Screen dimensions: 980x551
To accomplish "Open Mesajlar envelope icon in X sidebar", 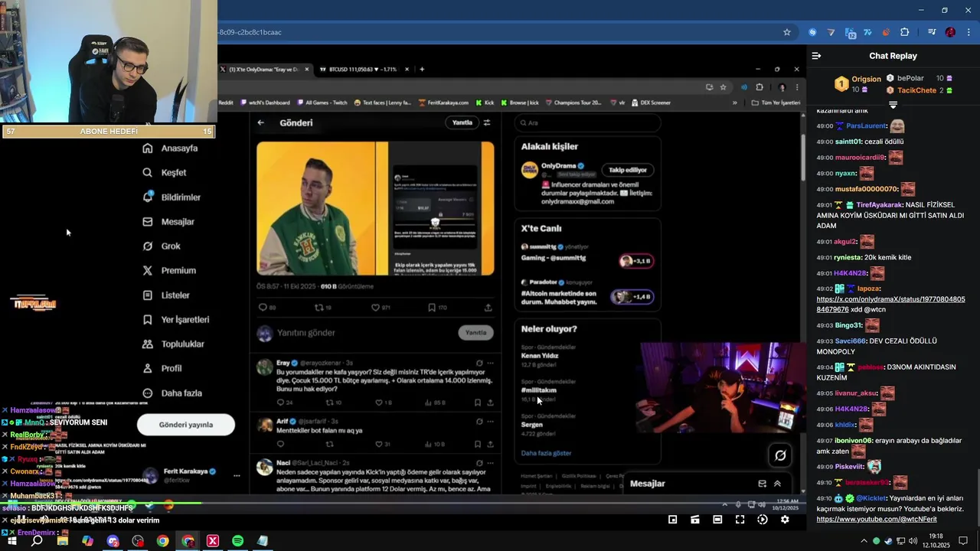I will (x=148, y=222).
